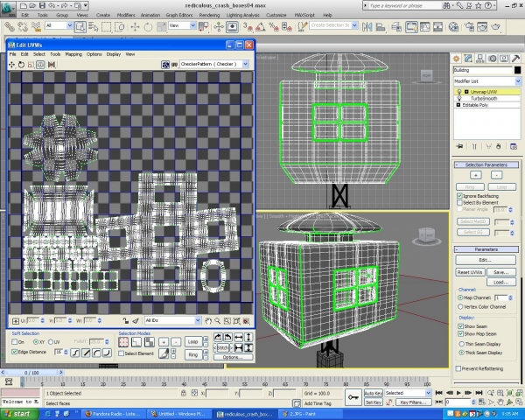525x420 pixels.
Task: Select Freeform mode in Edit UVWs toolbar
Action: (40, 65)
